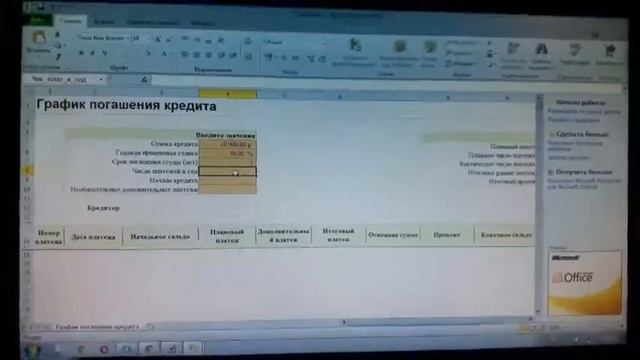Click the Получить больше heading link
640x360 pixels.
584,172
